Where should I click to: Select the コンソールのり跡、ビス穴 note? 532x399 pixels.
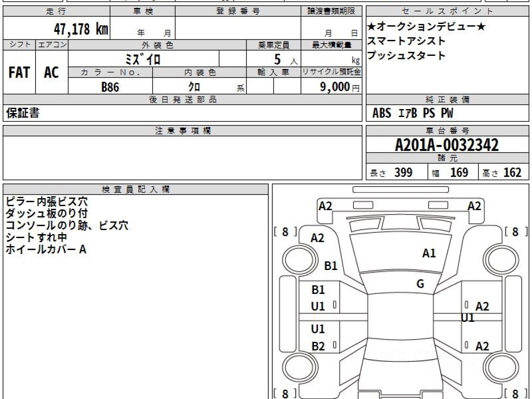(x=67, y=226)
